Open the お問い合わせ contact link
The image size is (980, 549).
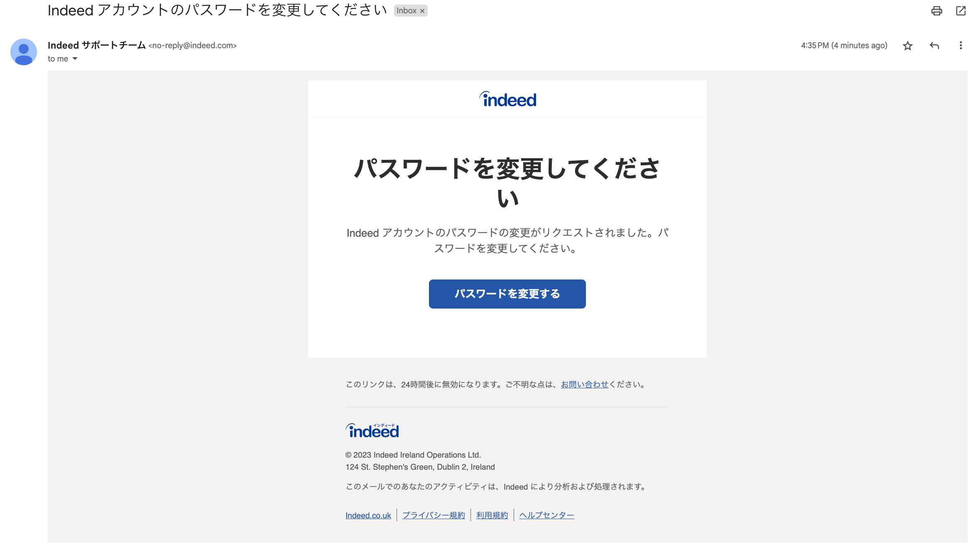584,385
